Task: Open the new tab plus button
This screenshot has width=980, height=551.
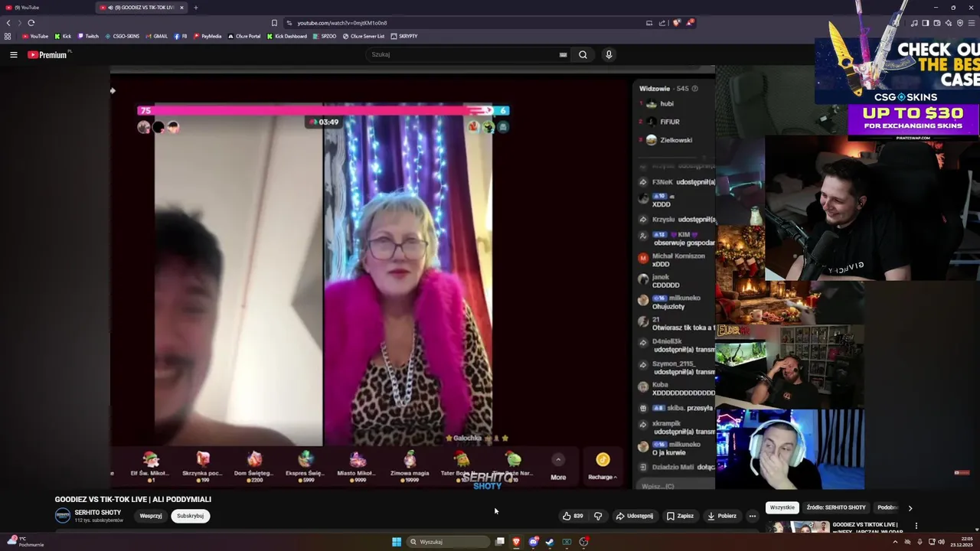Action: point(195,8)
